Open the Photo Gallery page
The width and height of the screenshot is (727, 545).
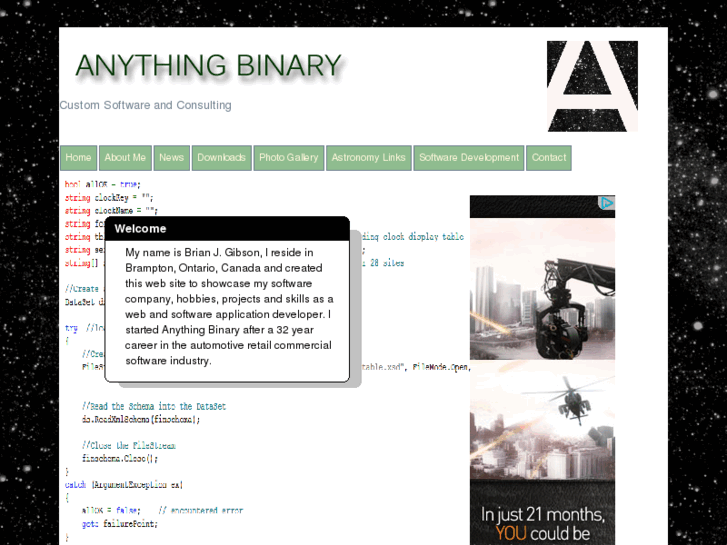[x=289, y=158]
